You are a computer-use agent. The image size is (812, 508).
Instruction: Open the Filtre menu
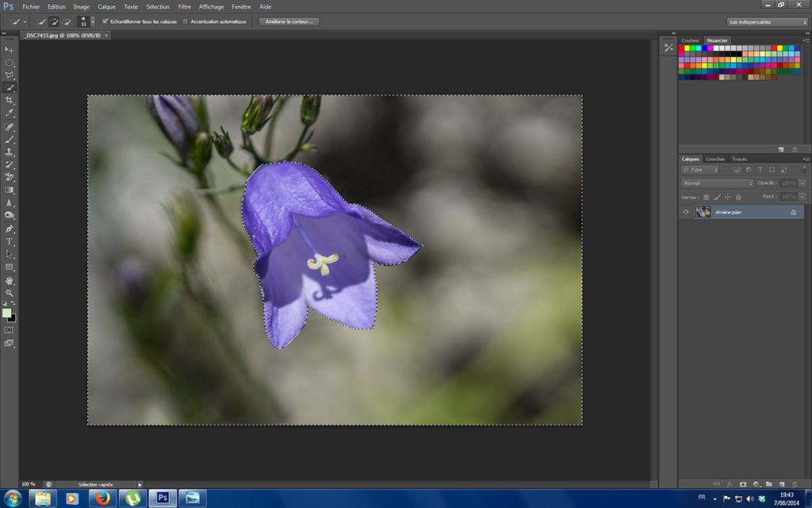tap(184, 6)
